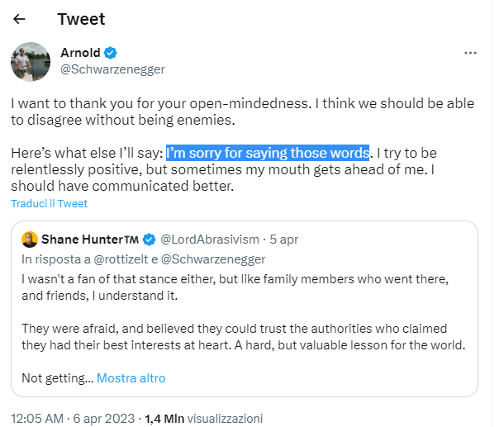The image size is (504, 427).
Task: Click Shane Hunter's small avatar
Action: click(29, 240)
